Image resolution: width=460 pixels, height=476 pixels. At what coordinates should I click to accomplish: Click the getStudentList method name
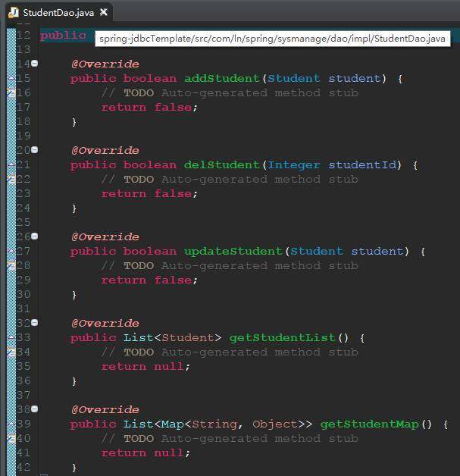[283, 337]
